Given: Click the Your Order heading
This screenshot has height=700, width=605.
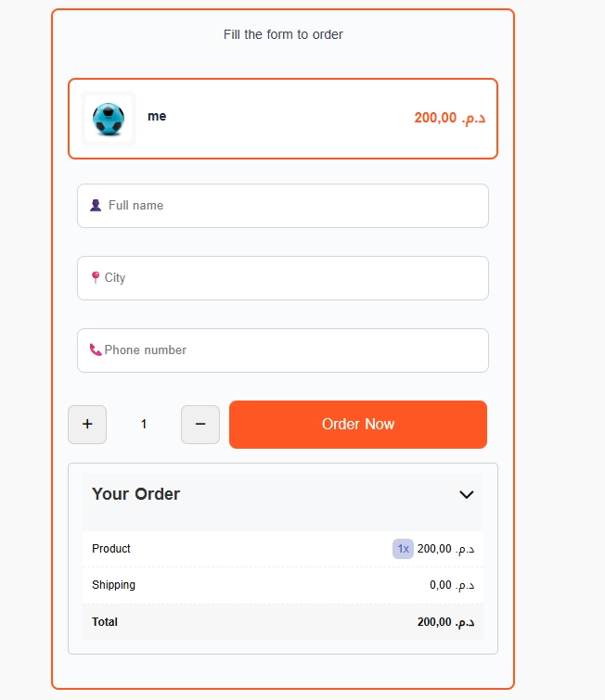Looking at the screenshot, I should point(136,494).
